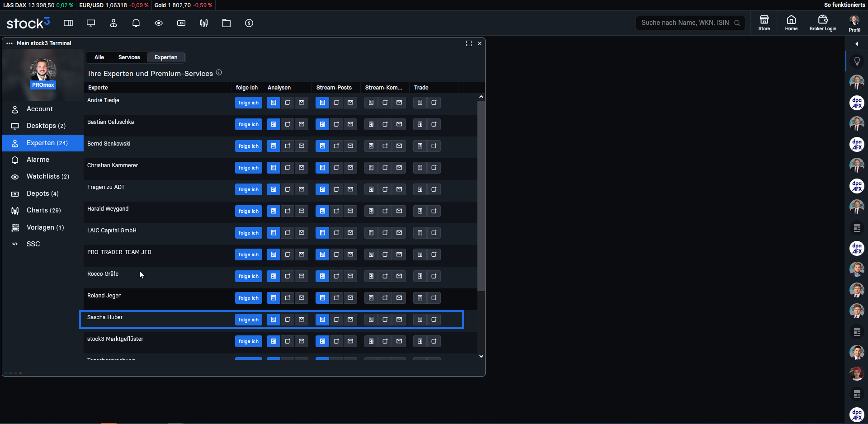Open the depot banknote icon in top toolbar
The width and height of the screenshot is (868, 424).
pyautogui.click(x=181, y=23)
